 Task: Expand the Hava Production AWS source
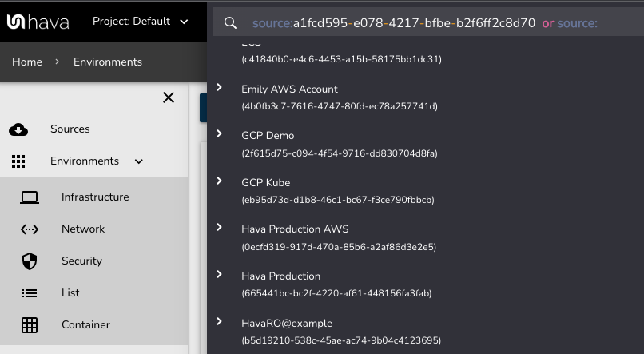(x=219, y=227)
